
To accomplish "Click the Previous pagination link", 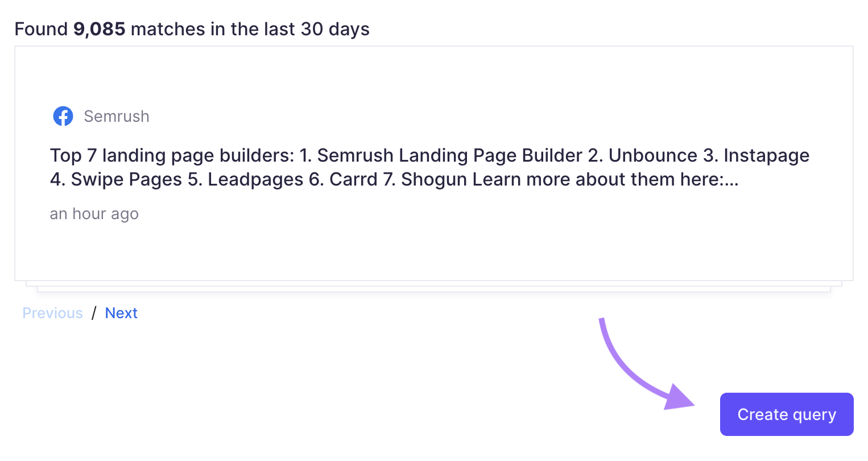I will coord(52,312).
